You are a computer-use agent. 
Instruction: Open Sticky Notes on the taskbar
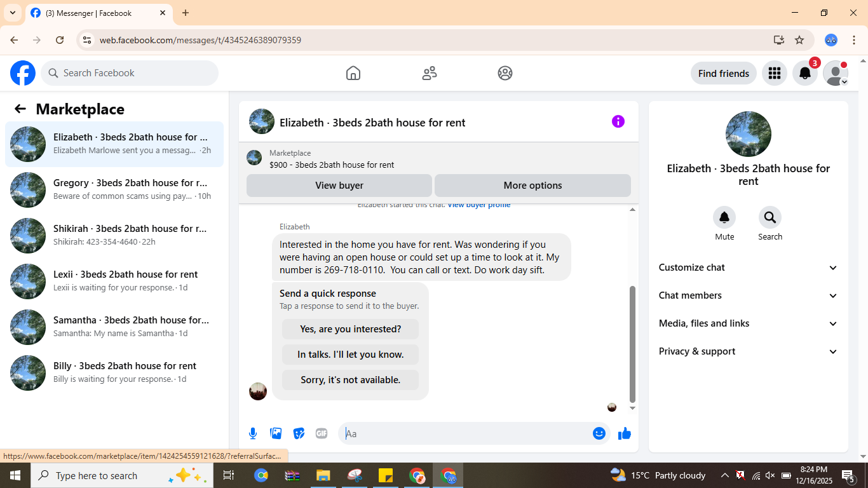pos(386,475)
